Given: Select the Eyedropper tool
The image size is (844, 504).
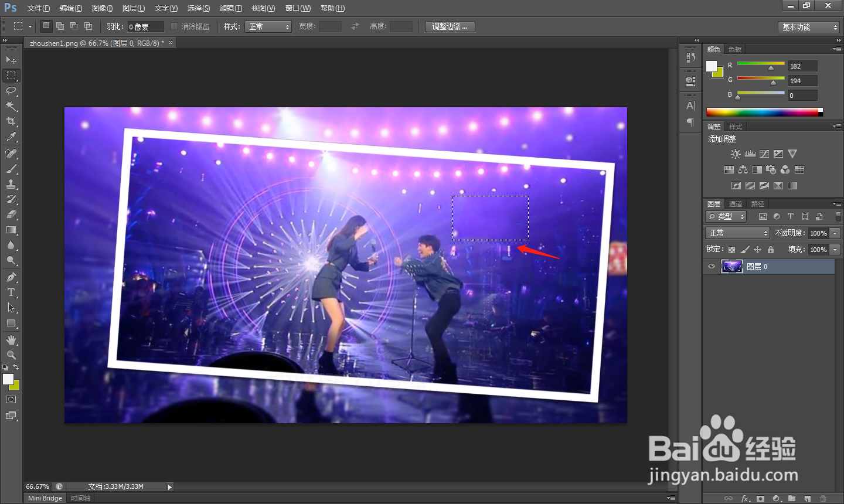Looking at the screenshot, I should (11, 137).
